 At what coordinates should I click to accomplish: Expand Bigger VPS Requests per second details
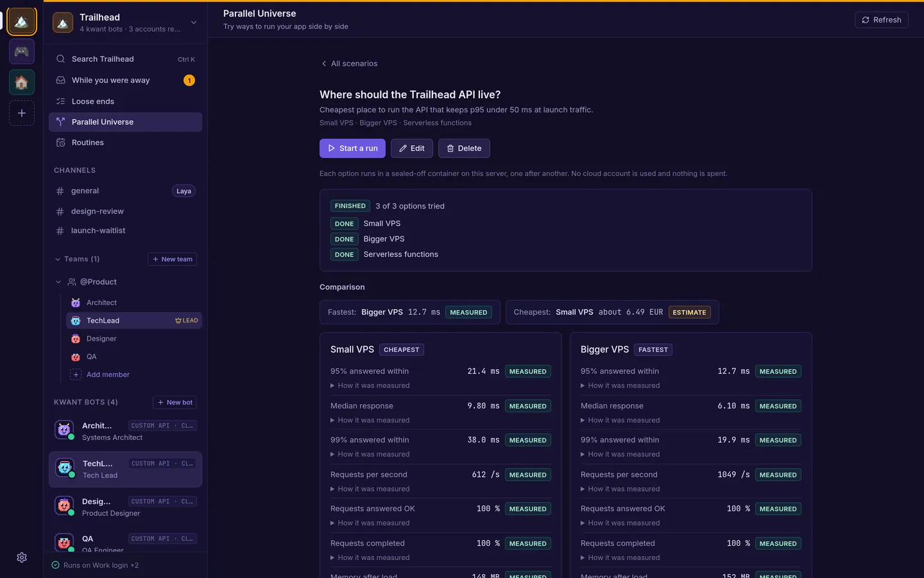(620, 489)
